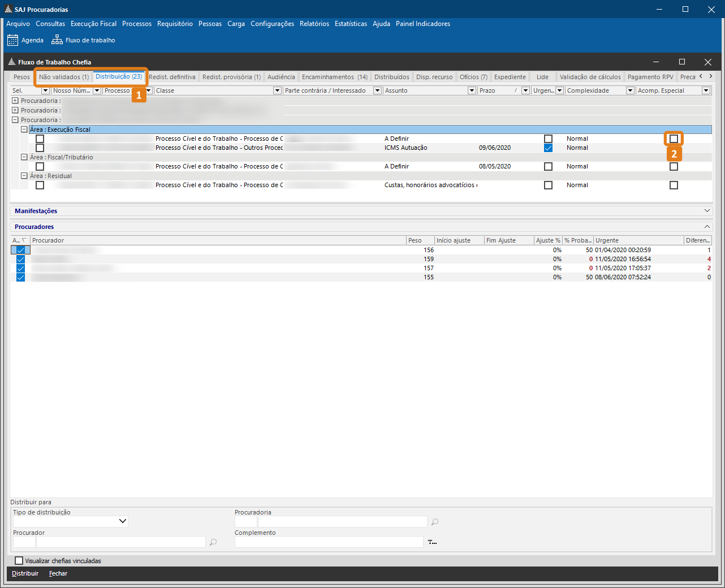Click the Procurador search magnifier icon

(213, 542)
